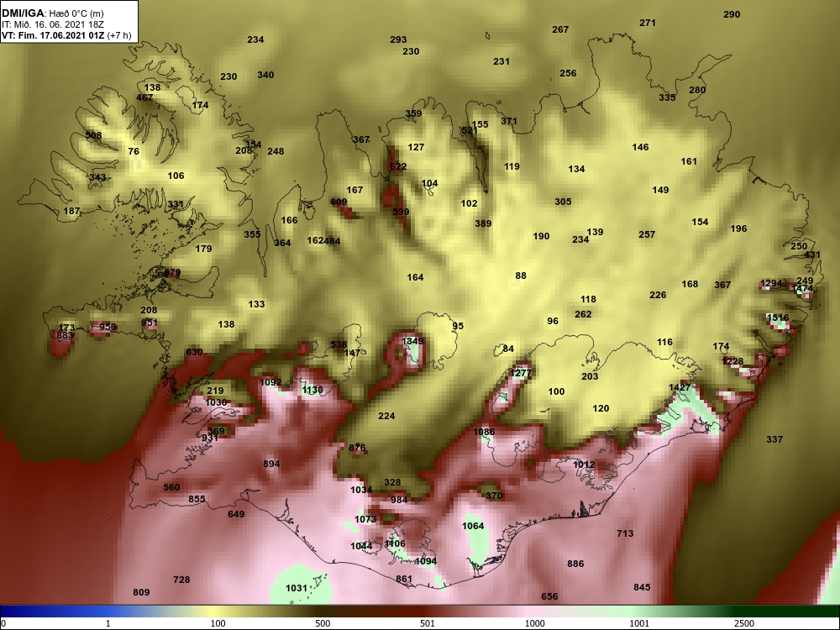The height and width of the screenshot is (630, 840).
Task: Click the 1294 value on the map
Action: [771, 283]
